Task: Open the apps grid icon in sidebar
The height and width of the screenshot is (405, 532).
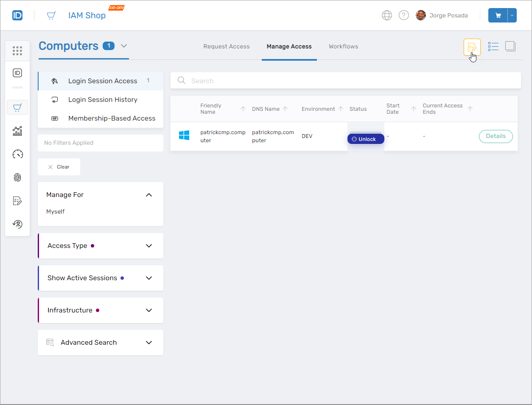Action: pyautogui.click(x=17, y=51)
